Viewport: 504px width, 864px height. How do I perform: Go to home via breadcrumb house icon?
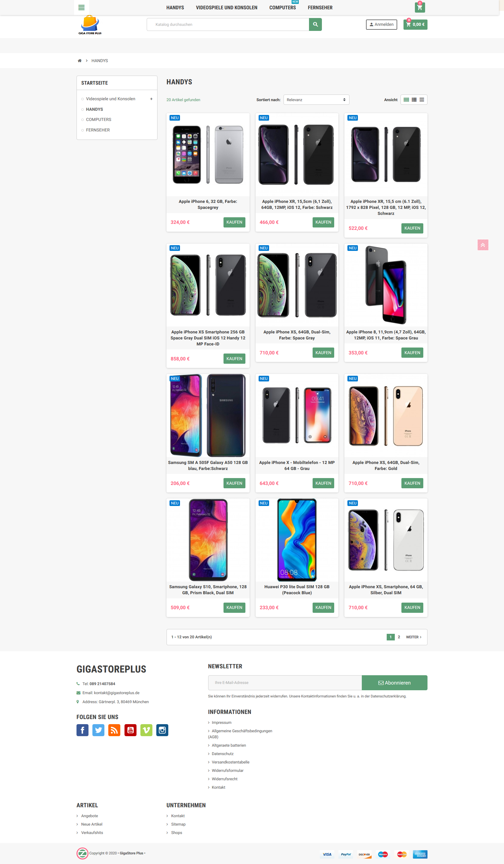(x=79, y=61)
